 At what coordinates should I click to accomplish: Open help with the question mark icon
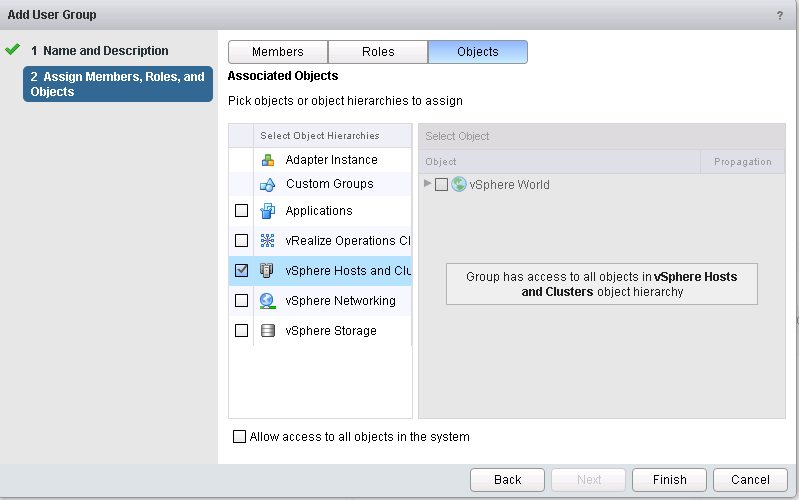click(x=780, y=15)
